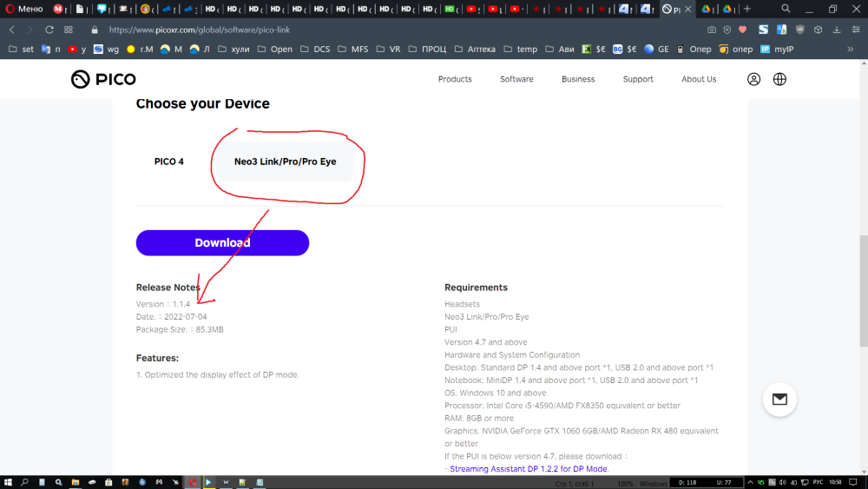The image size is (868, 489).
Task: Click the About Us nav item
Action: coord(699,79)
